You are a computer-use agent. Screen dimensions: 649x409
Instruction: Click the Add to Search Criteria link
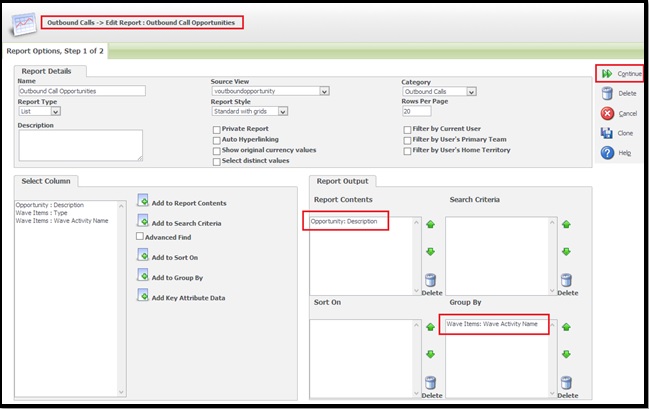[186, 223]
